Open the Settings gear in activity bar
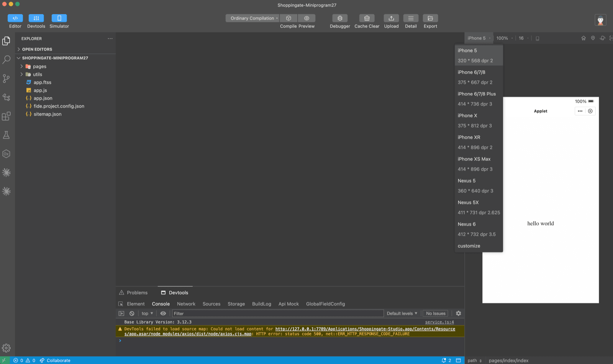613x364 pixels. [x=6, y=348]
